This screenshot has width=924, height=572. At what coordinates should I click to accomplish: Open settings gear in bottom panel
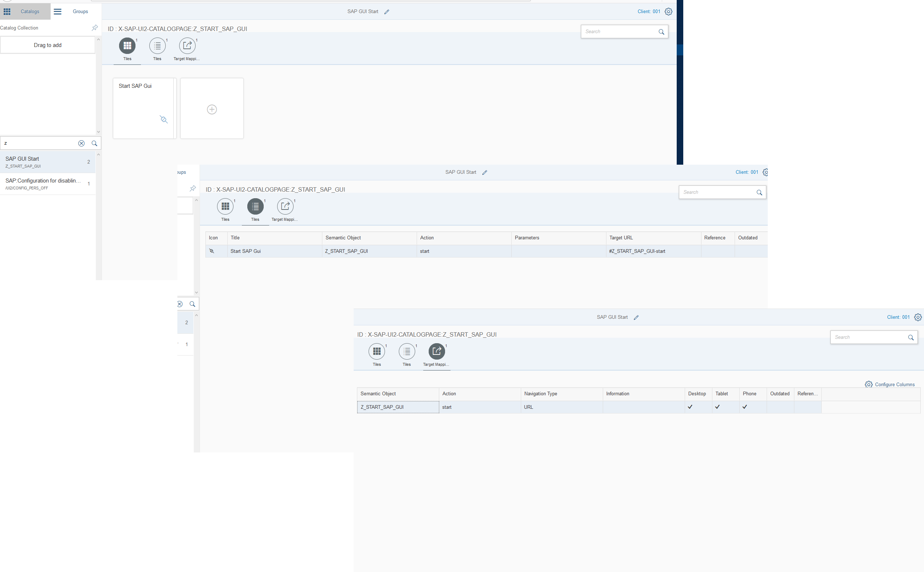point(918,317)
